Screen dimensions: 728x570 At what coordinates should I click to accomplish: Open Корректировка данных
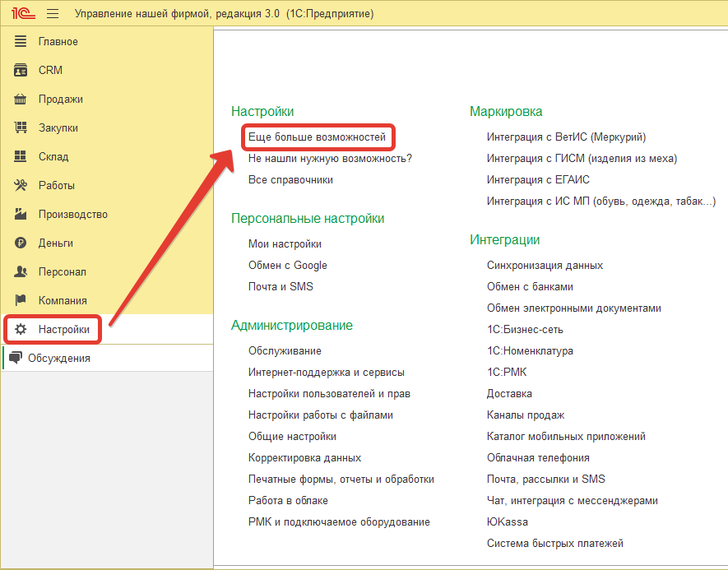304,457
